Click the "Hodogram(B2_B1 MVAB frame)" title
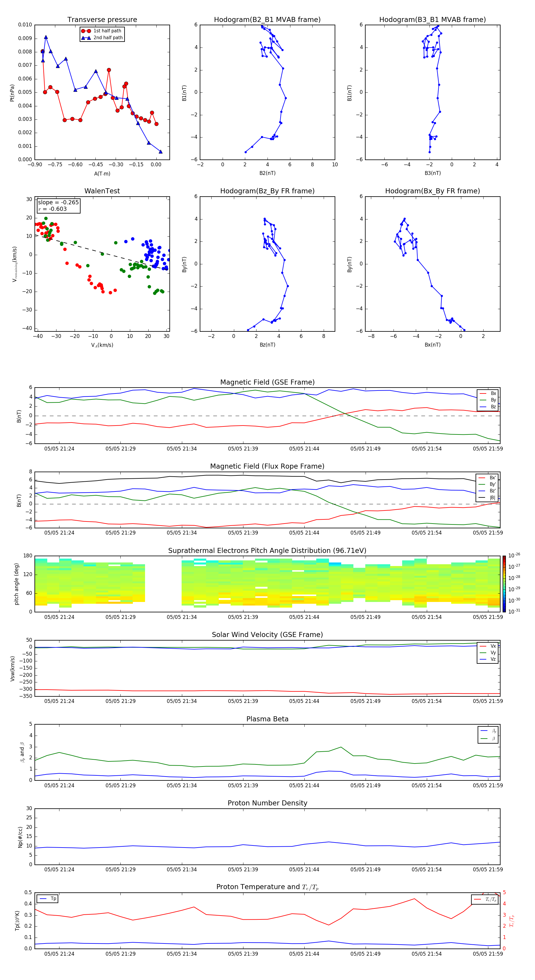535x980 pixels. 267,20
